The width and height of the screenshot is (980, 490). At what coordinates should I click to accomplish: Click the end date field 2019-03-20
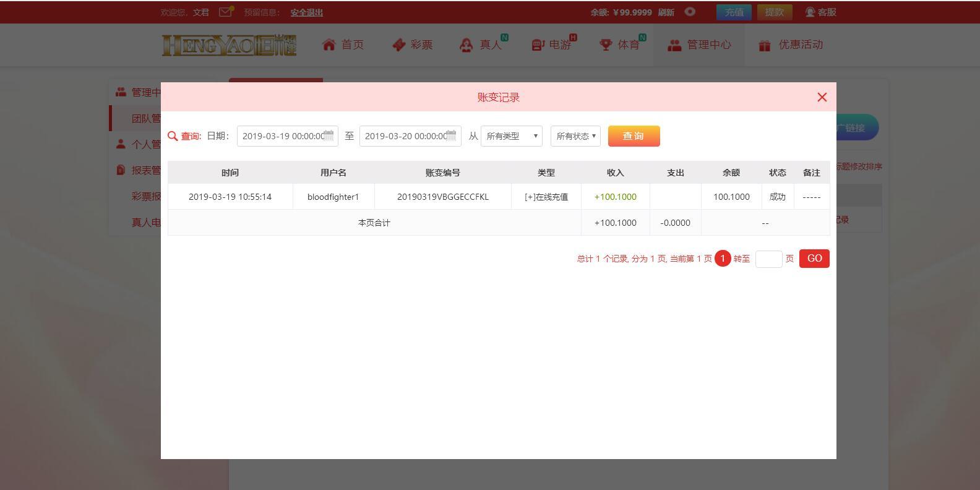point(410,136)
